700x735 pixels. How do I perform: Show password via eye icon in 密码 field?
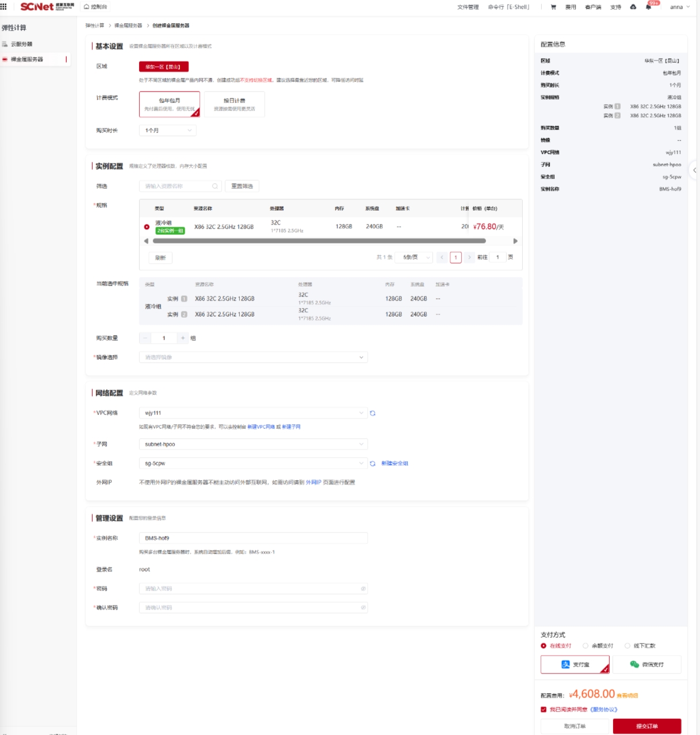(x=363, y=589)
